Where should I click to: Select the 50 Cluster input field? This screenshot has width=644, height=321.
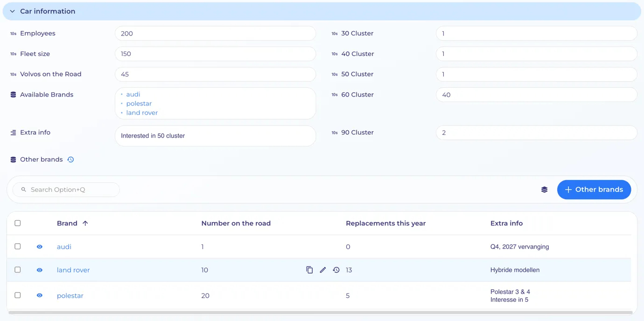click(x=536, y=74)
